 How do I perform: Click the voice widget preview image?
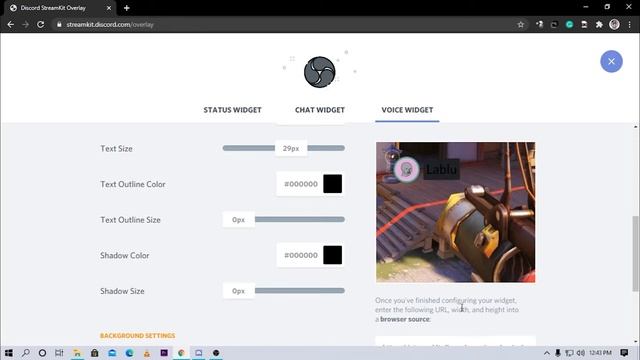click(455, 212)
